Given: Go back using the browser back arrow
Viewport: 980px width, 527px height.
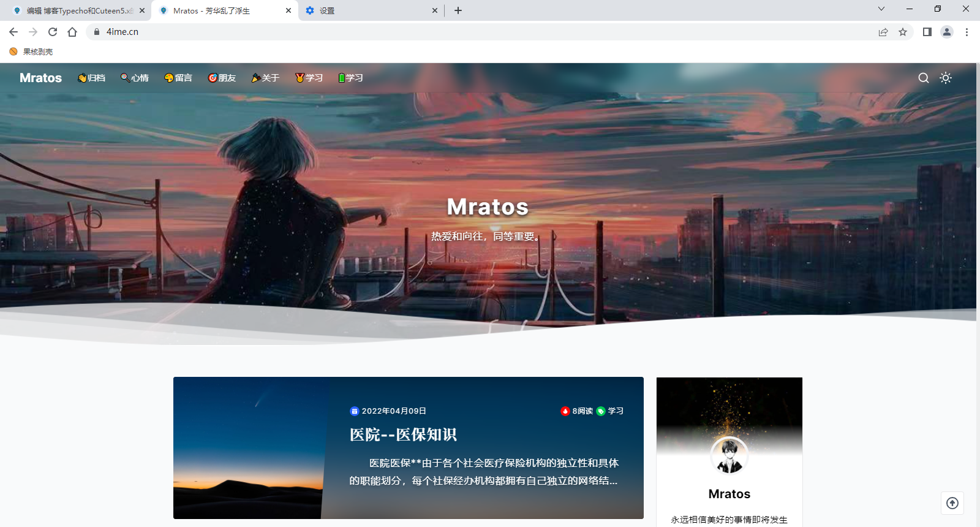Looking at the screenshot, I should [13, 32].
